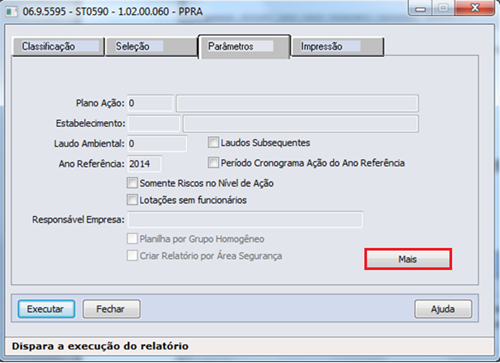The image size is (500, 363).
Task: Switch to the Classificação tab
Action: pyautogui.click(x=58, y=46)
